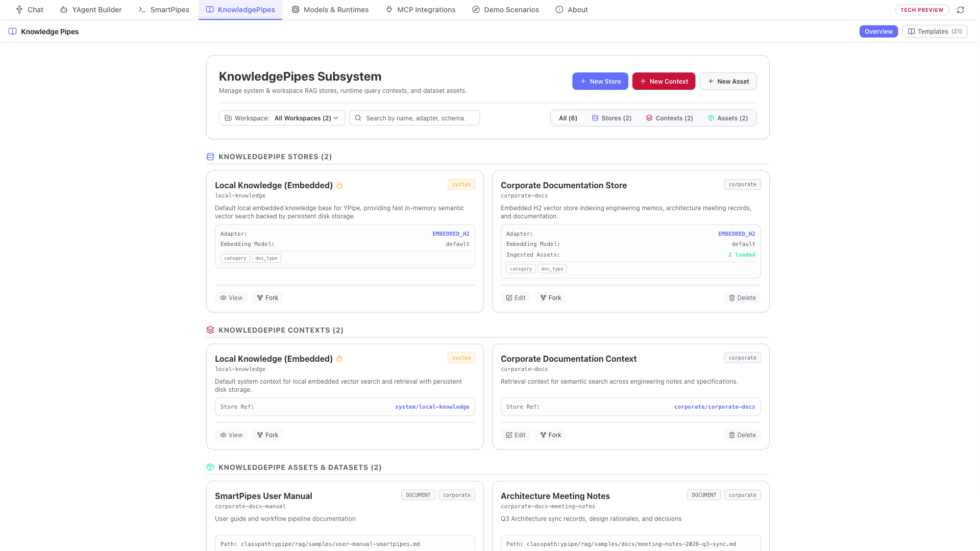This screenshot has height=551, width=980.
Task: Open the MCP Integrations tab
Action: coord(421,10)
